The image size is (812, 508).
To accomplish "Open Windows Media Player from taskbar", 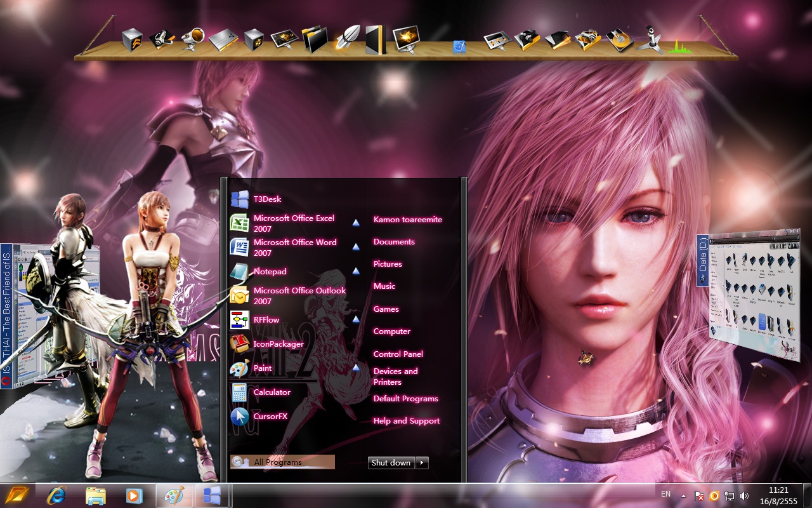I will 134,495.
